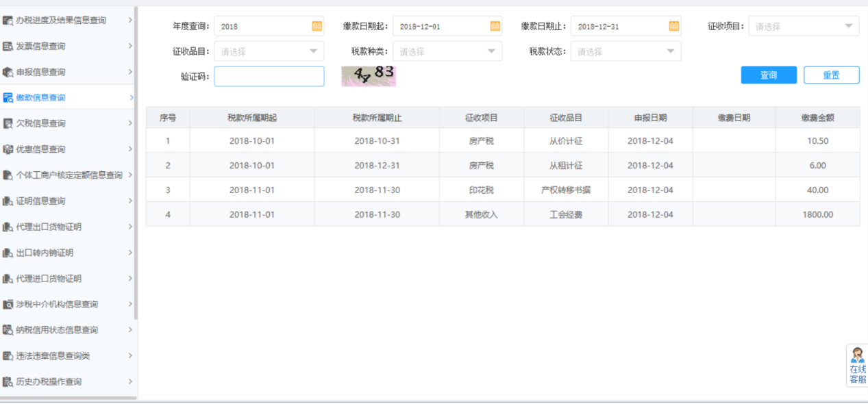Click the 欠税信息查询 sidebar icon

[8, 124]
